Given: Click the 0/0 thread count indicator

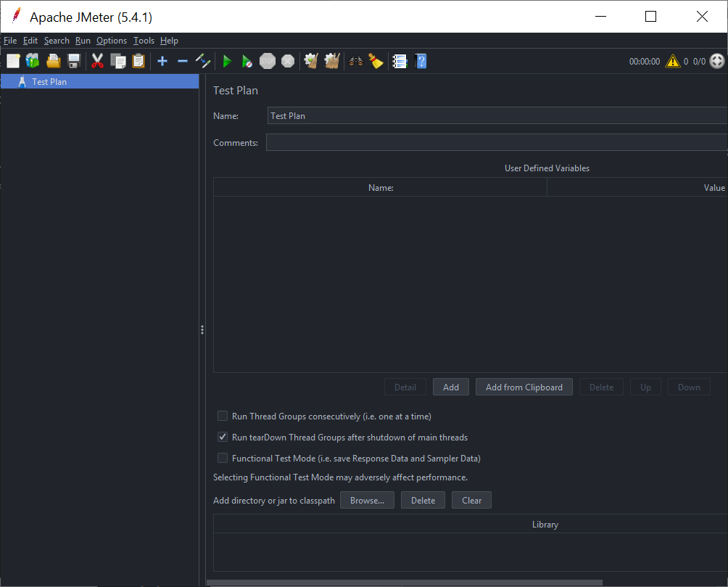Looking at the screenshot, I should pos(699,62).
